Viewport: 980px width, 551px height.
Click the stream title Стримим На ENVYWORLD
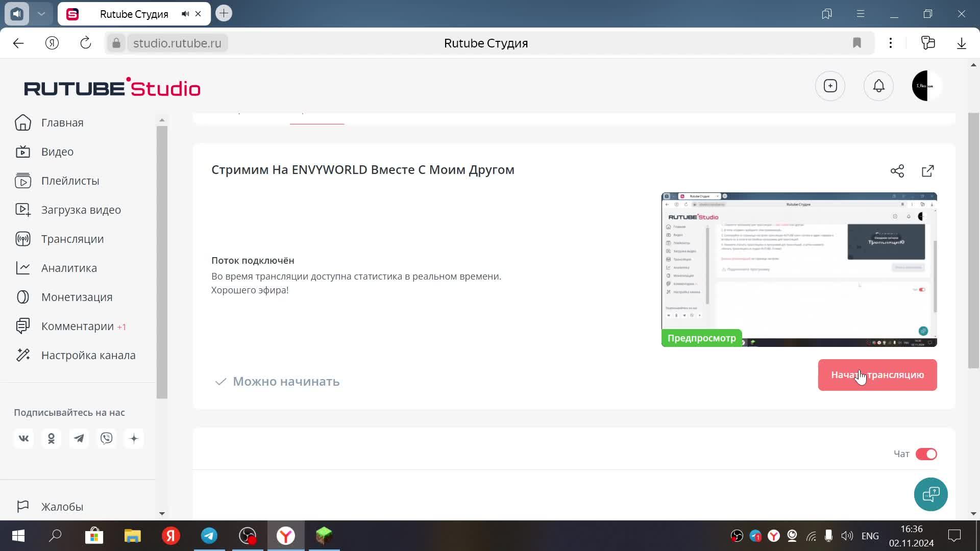click(x=363, y=169)
